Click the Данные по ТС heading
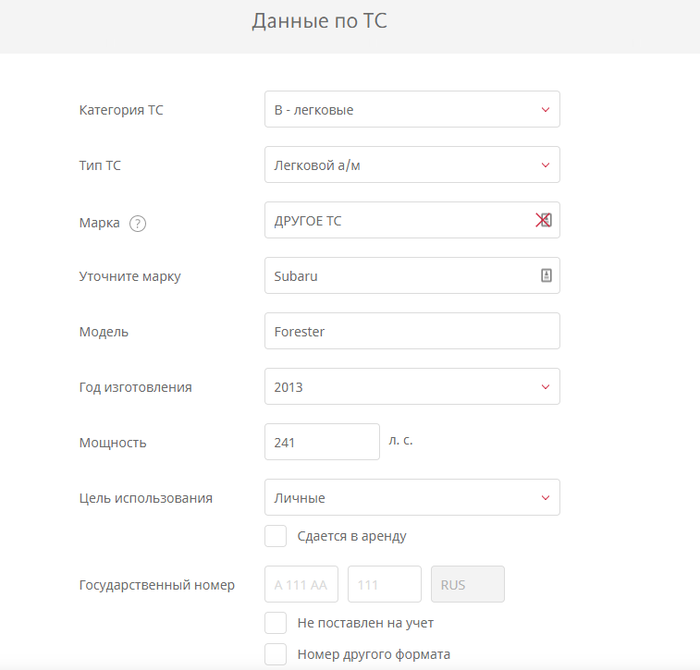The height and width of the screenshot is (670, 700). click(x=319, y=21)
